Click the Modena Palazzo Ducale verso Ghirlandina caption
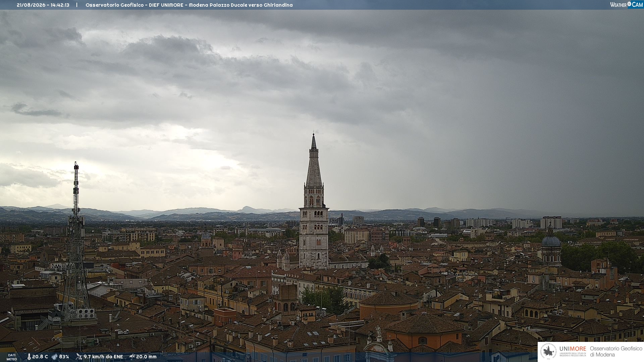Screen dimensions: 644x362 click(x=240, y=5)
